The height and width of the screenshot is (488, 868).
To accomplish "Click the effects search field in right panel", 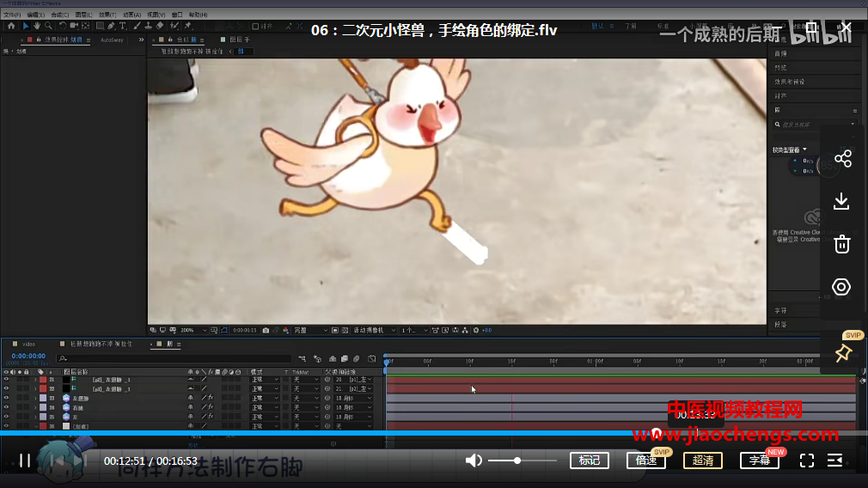I will (815, 125).
